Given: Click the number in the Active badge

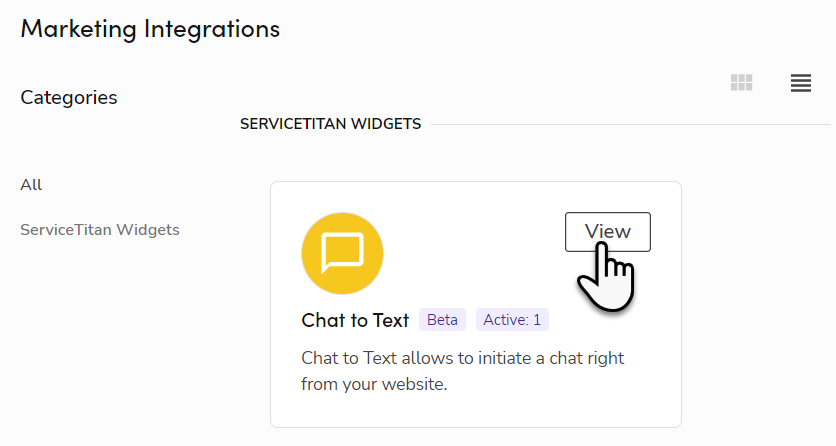Looking at the screenshot, I should tap(537, 320).
